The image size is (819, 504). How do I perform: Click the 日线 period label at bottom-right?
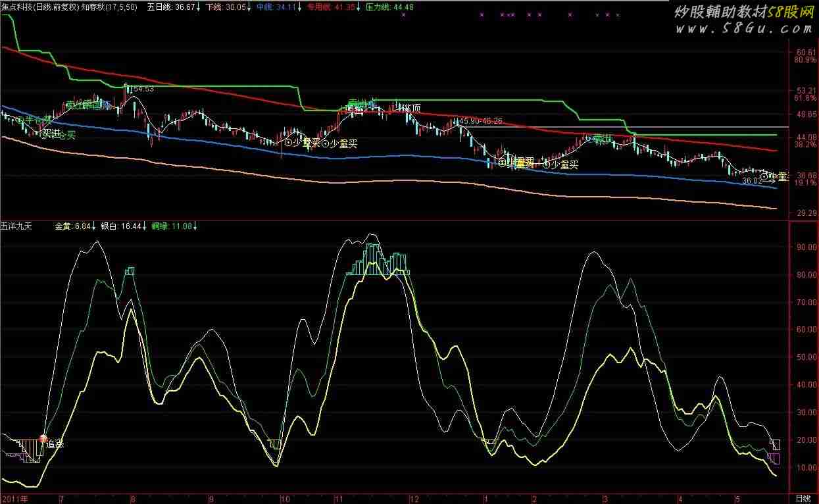click(804, 499)
